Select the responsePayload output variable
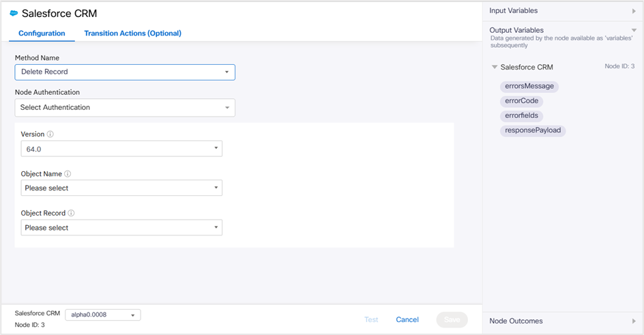This screenshot has width=644, height=335. (533, 130)
